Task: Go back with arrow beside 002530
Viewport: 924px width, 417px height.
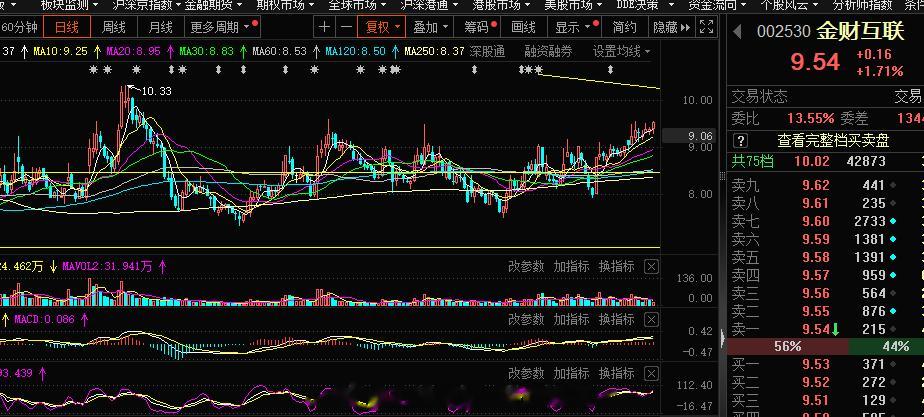Action: 737,32
